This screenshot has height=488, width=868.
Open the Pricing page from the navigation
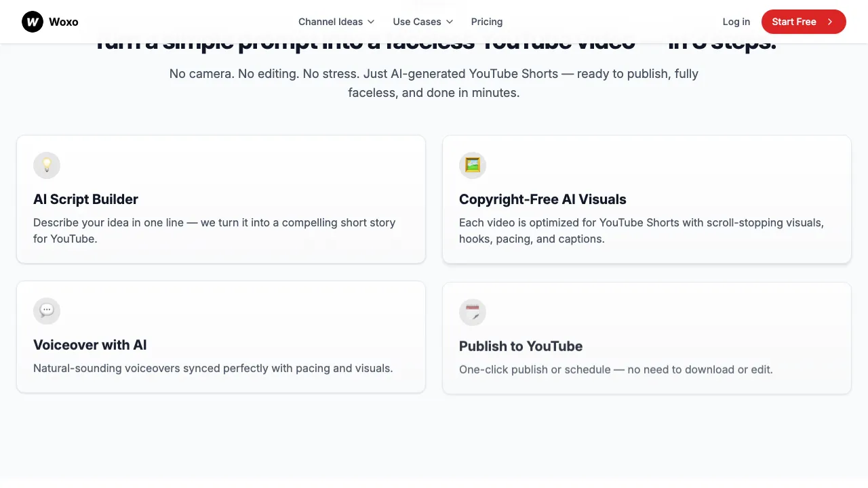[486, 22]
